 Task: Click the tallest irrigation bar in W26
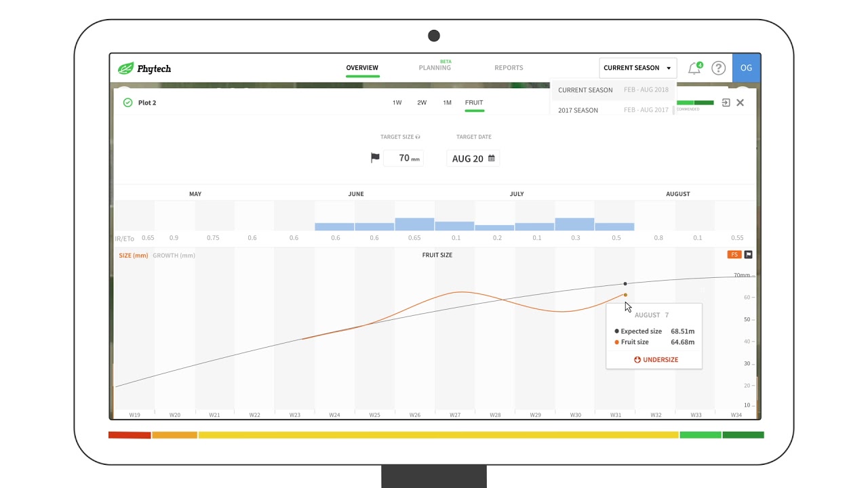pyautogui.click(x=414, y=224)
